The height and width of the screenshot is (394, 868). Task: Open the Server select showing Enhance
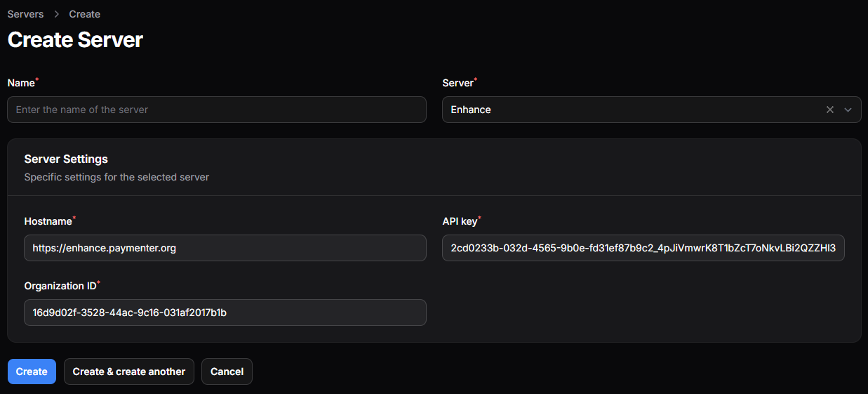(632, 110)
